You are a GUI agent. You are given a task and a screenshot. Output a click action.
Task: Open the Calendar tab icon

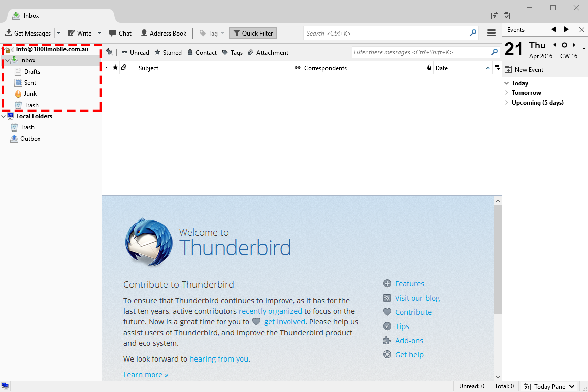495,16
